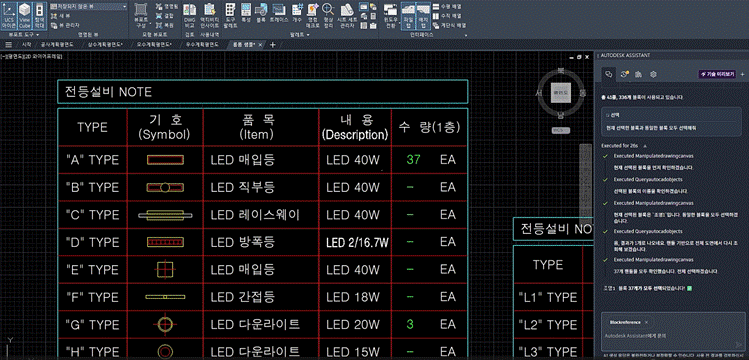Image resolution: width=749 pixels, height=360 pixels.
Task: Toggle the Layout Tabs button
Action: tap(423, 16)
